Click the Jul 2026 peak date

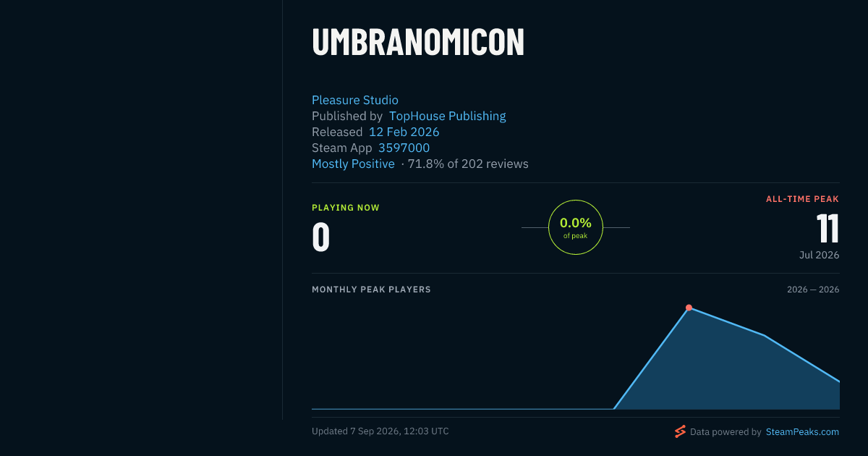coord(819,255)
